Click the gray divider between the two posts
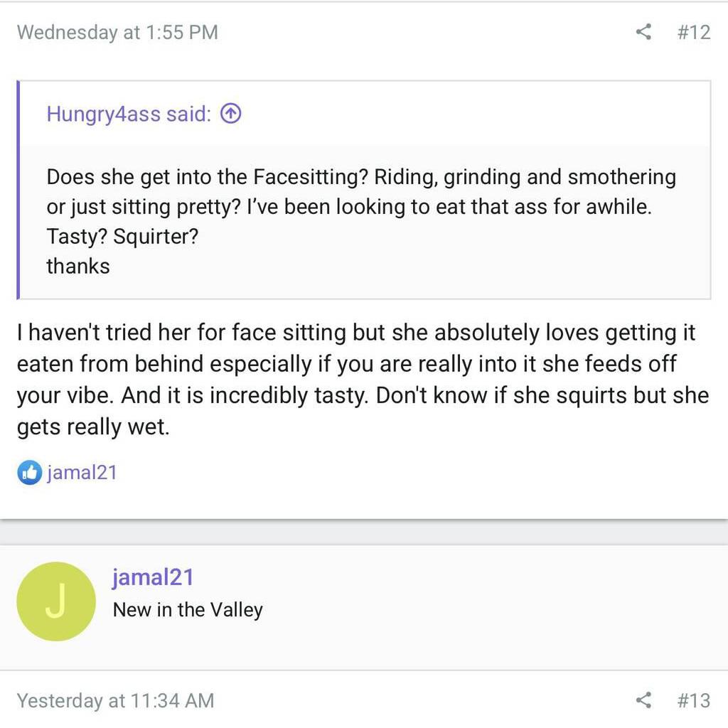Image resolution: width=728 pixels, height=728 pixels. (364, 532)
